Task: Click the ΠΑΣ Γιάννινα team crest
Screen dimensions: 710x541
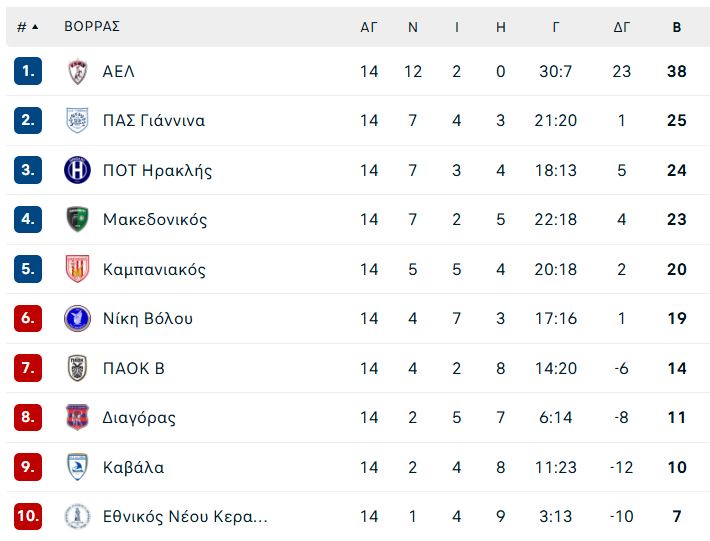Action: [x=77, y=120]
